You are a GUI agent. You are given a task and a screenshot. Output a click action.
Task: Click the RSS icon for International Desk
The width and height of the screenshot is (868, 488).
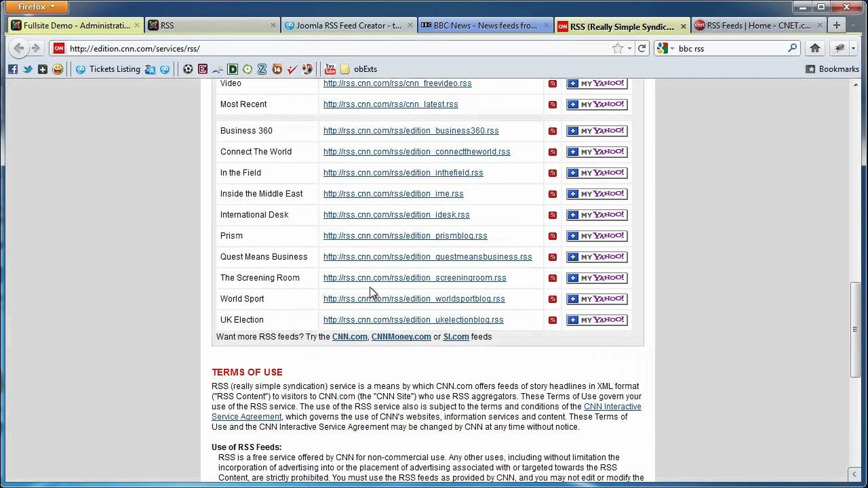(x=553, y=216)
